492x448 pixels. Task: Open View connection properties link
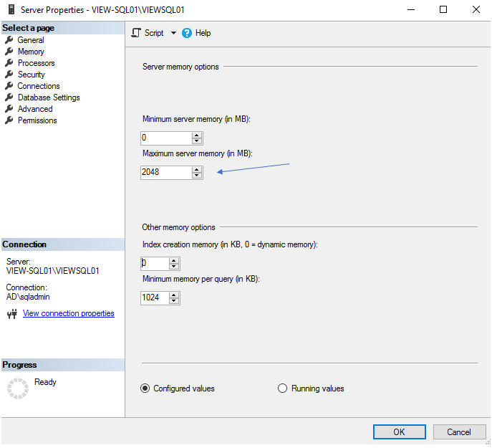[69, 313]
